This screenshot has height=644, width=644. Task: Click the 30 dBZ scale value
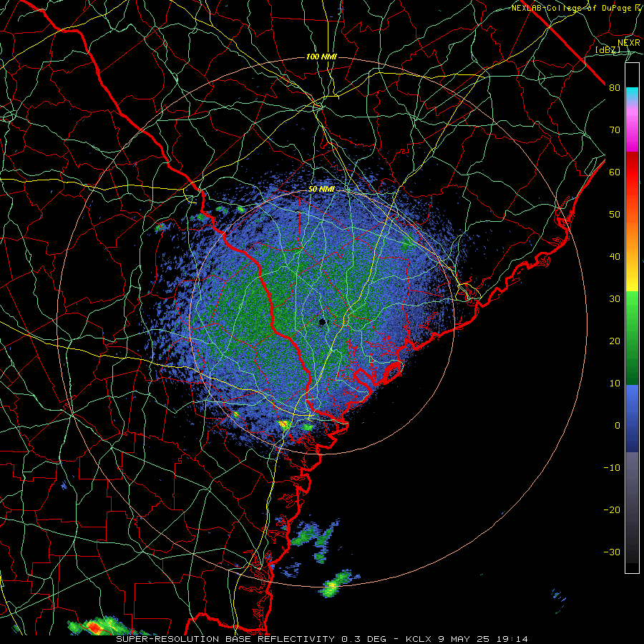coord(615,299)
